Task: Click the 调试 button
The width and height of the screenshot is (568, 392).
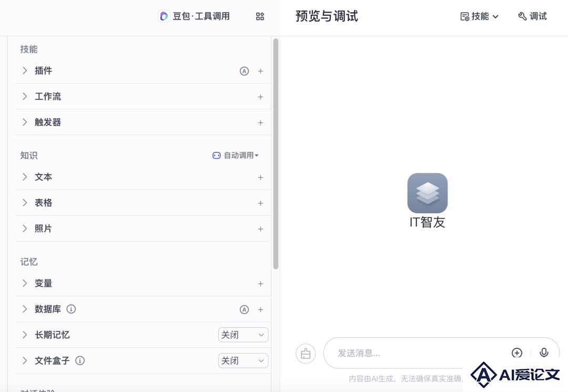Action: pyautogui.click(x=532, y=16)
